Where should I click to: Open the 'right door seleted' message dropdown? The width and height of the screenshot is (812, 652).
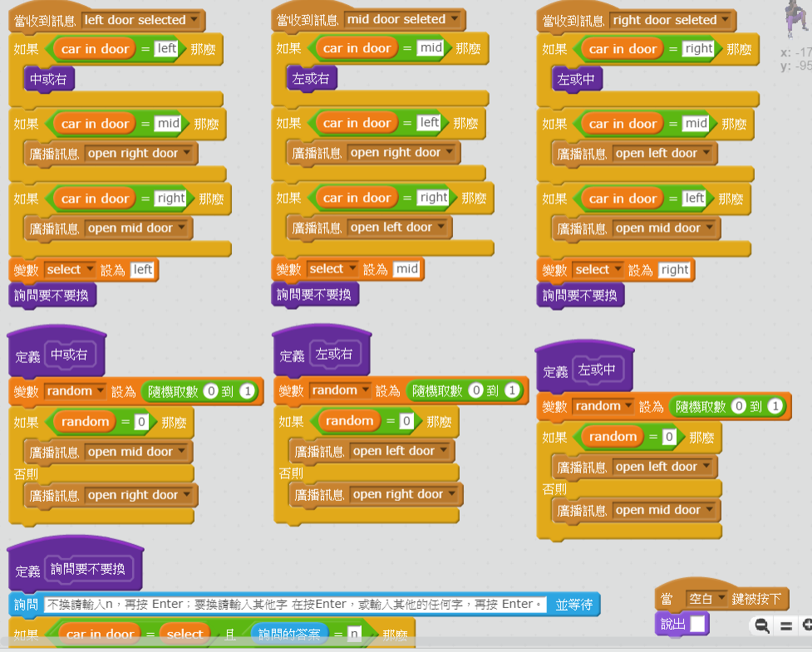(725, 20)
